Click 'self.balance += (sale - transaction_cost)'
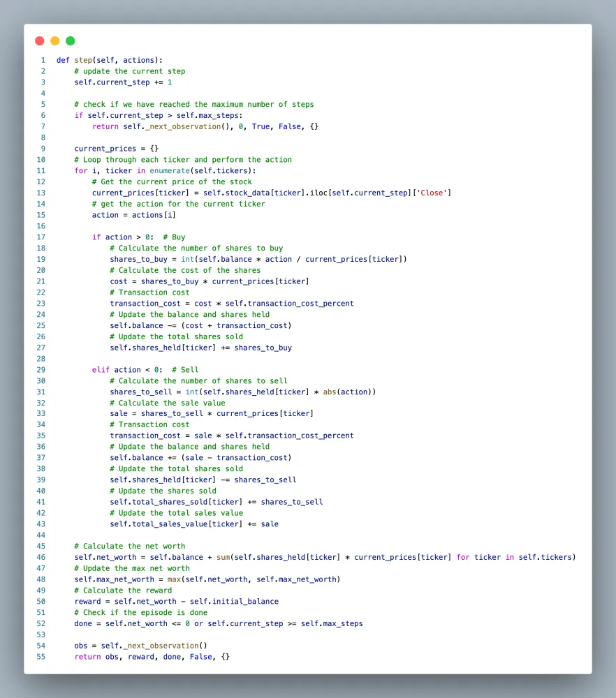The image size is (616, 698). [x=200, y=458]
